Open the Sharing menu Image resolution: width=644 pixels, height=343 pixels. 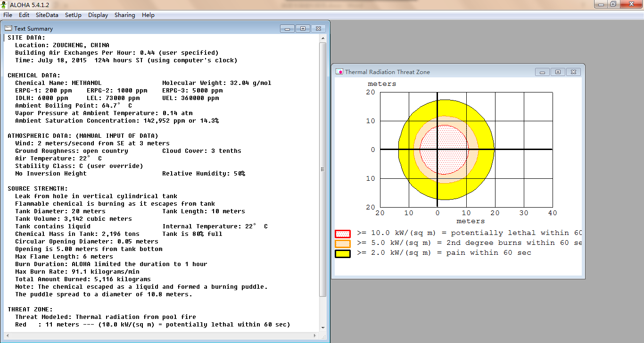(x=124, y=15)
